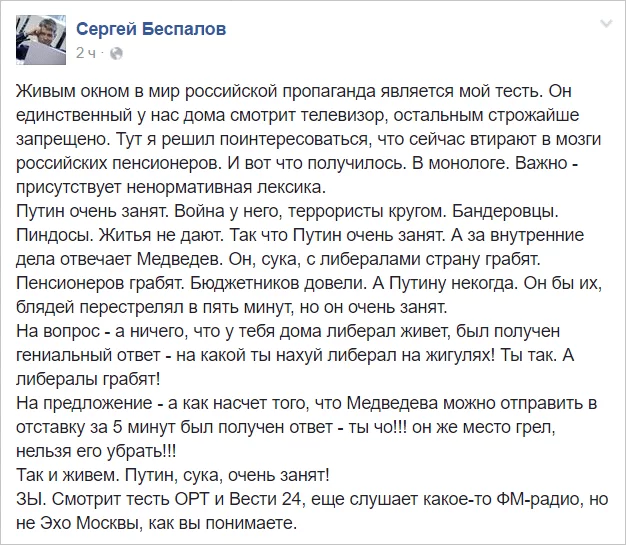
Task: Click the line "либералы грабят!"
Action: [88, 379]
